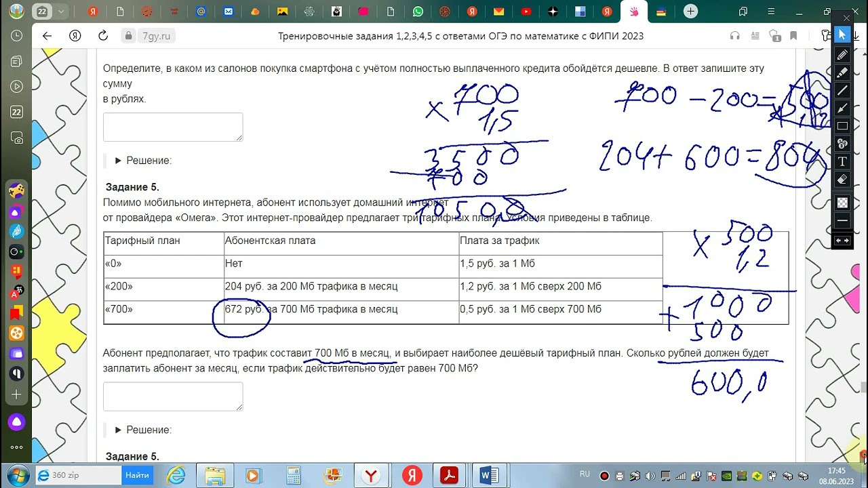Open the line thickness selector
Screen dimensions: 868x488
842,221
